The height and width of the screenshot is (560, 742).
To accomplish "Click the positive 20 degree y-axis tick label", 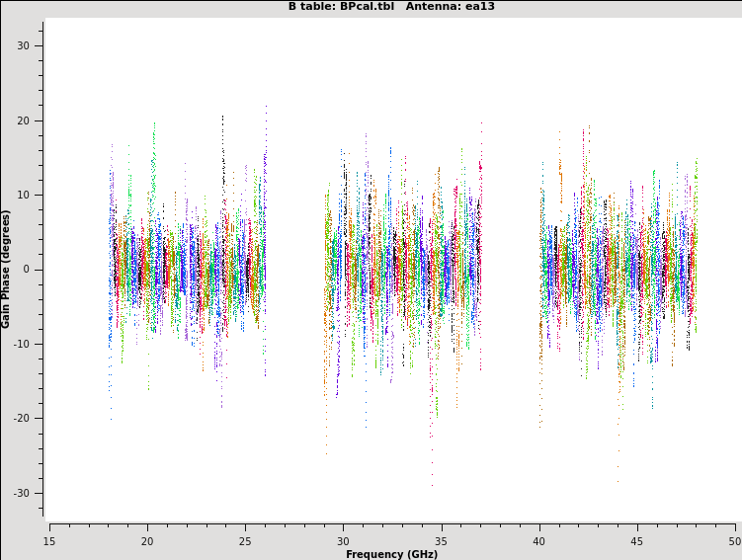I will 23,120.
